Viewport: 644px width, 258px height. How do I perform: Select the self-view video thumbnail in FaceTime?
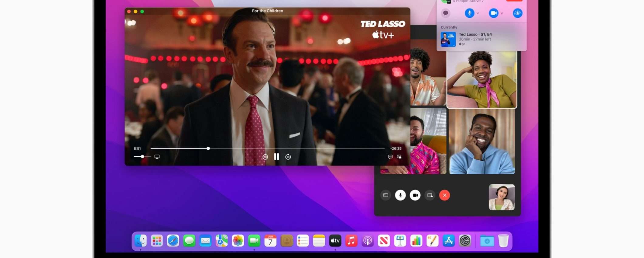(502, 197)
